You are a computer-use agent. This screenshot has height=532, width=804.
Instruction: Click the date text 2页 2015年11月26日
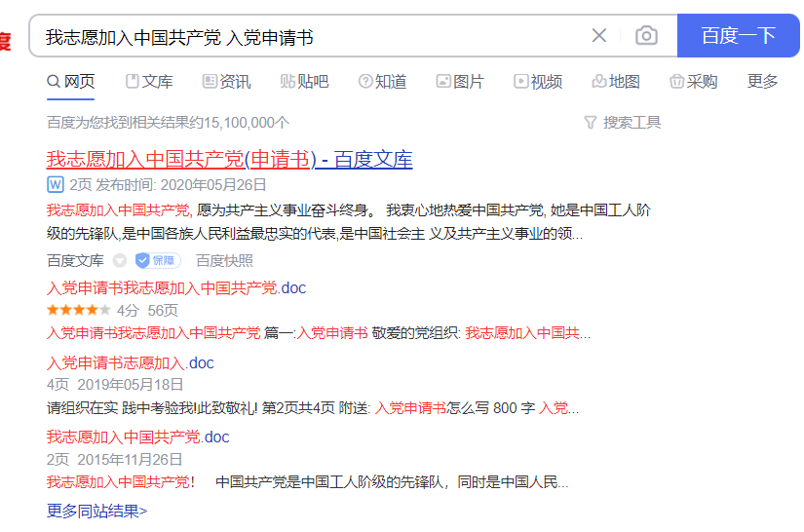click(x=114, y=459)
